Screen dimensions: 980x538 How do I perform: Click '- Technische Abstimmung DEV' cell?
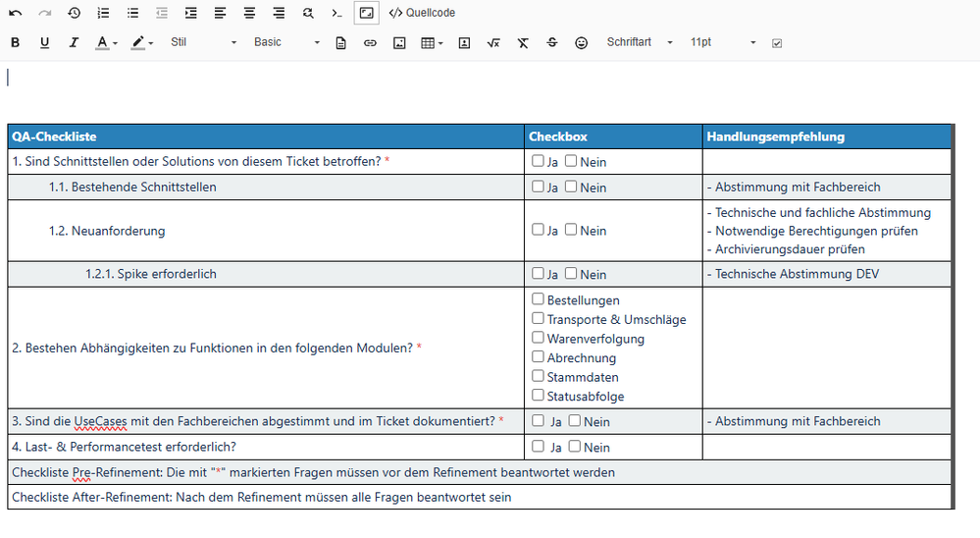tap(827, 274)
